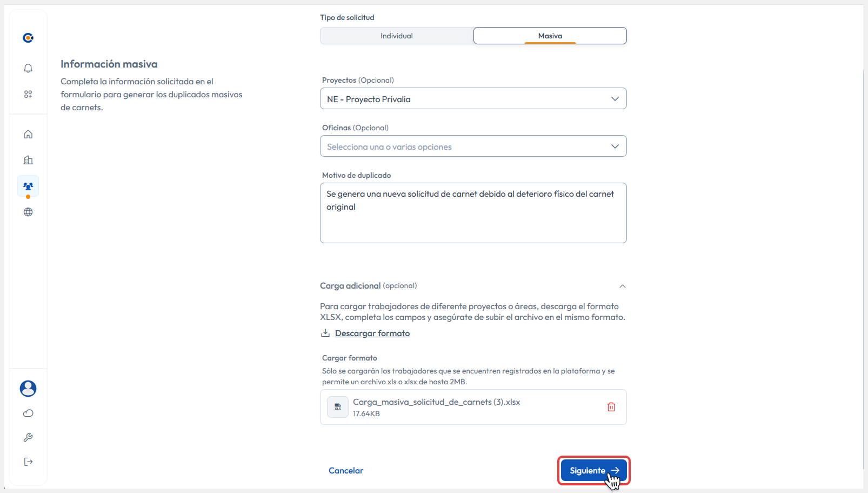Switch to the Individual request type
The height and width of the screenshot is (494, 868).
point(396,35)
